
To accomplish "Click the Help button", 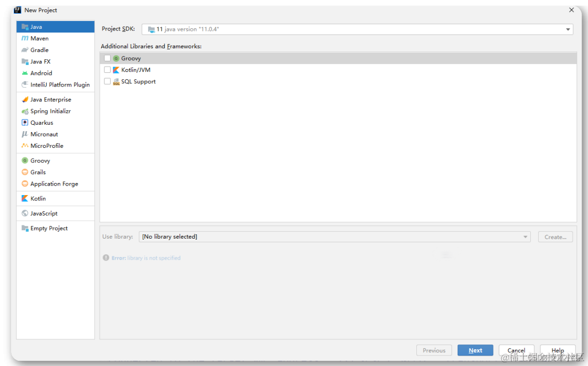I will (x=558, y=350).
